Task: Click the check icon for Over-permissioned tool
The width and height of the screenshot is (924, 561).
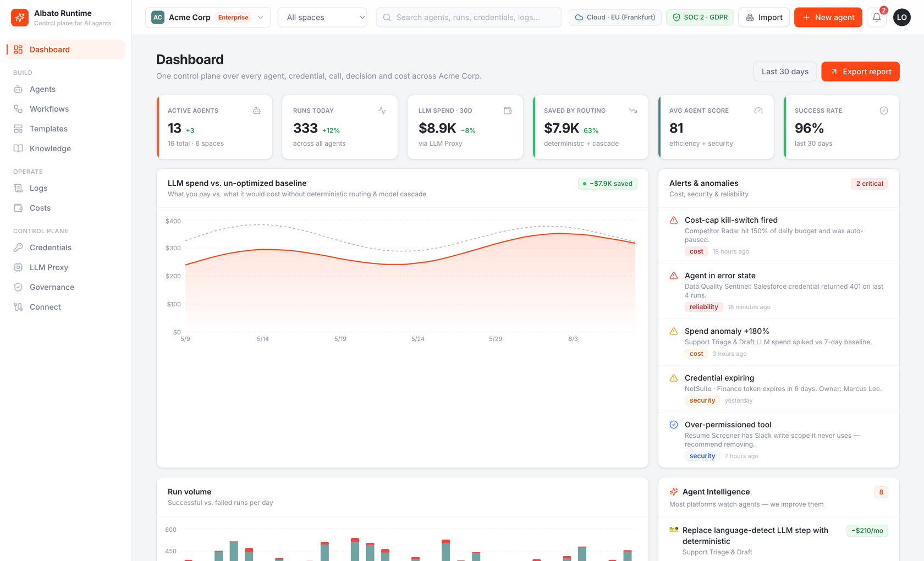Action: (x=674, y=425)
